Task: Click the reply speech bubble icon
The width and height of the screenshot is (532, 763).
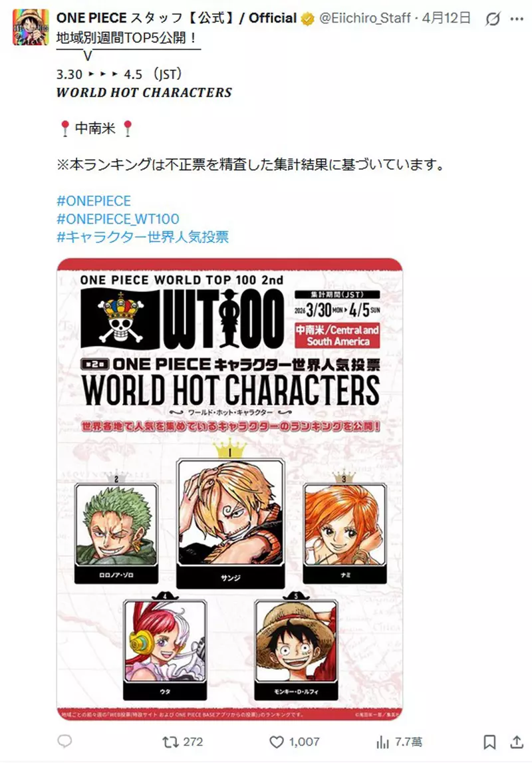Action: coord(65,741)
